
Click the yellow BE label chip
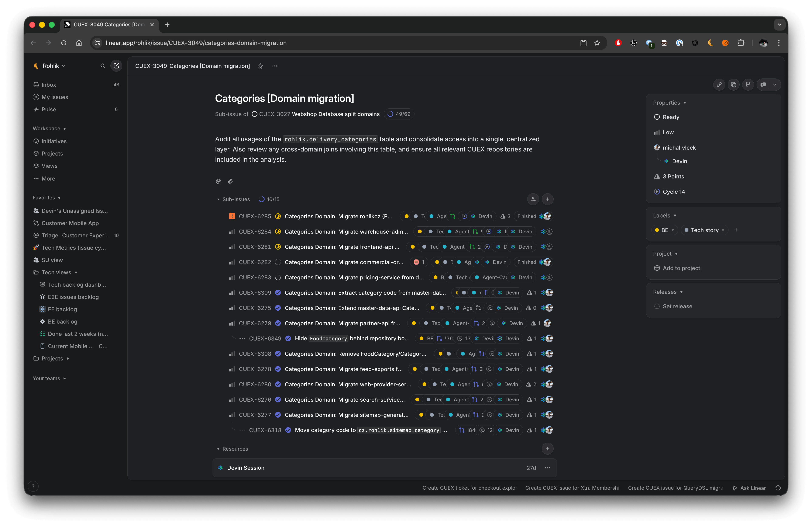click(x=664, y=230)
